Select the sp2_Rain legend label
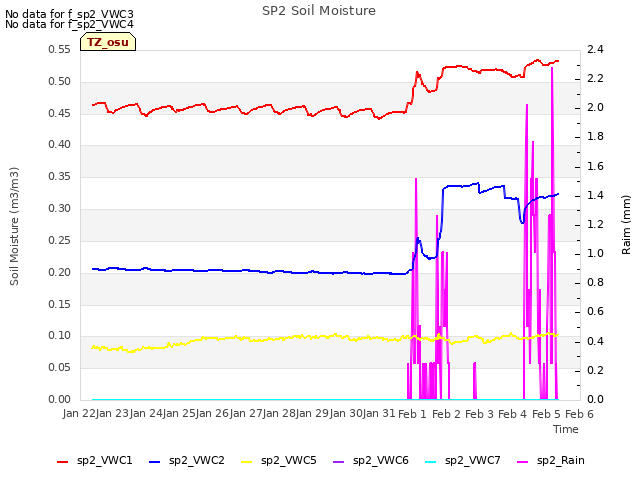Image resolution: width=640 pixels, height=480 pixels. coord(561,461)
